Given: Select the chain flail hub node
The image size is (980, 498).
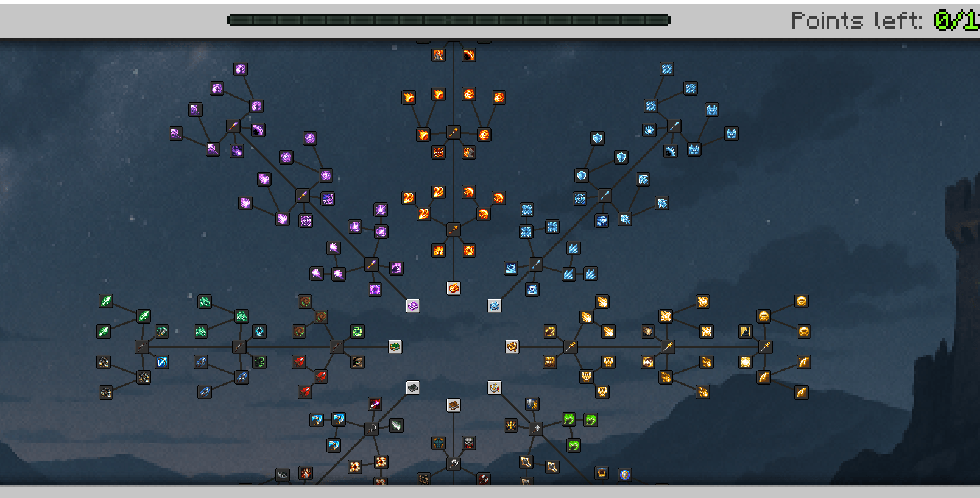Looking at the screenshot, I should (x=372, y=429).
